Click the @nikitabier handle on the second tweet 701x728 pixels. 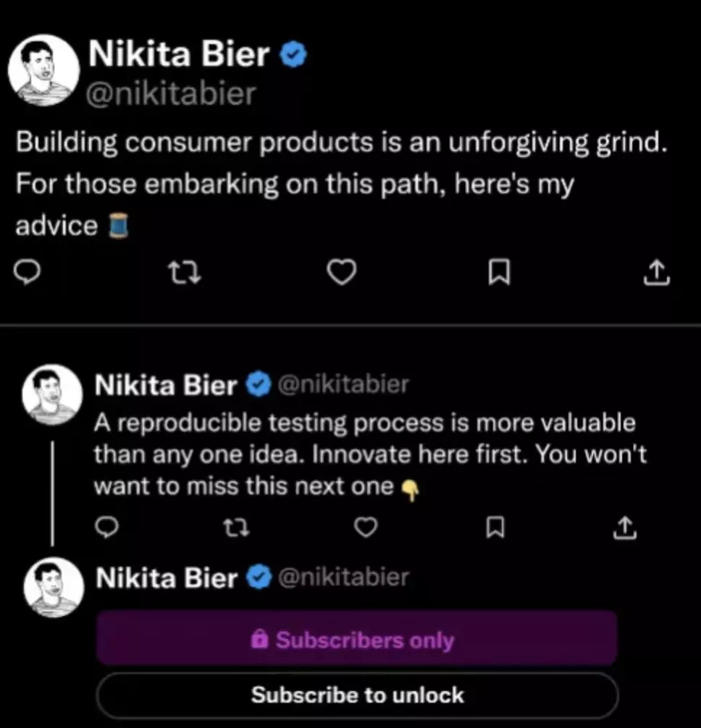tap(343, 384)
